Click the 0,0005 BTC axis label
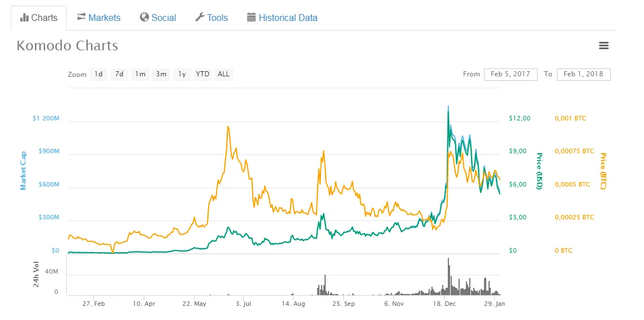Image resolution: width=644 pixels, height=320 pixels. point(573,184)
